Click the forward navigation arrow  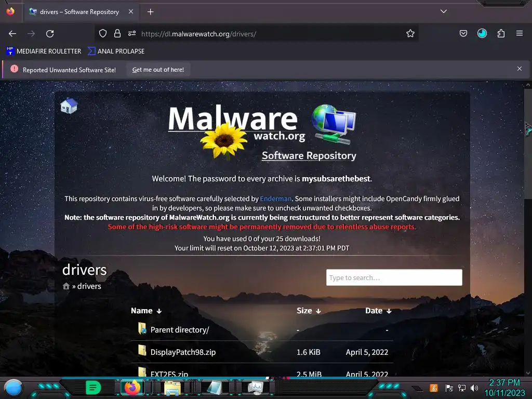[x=31, y=34]
